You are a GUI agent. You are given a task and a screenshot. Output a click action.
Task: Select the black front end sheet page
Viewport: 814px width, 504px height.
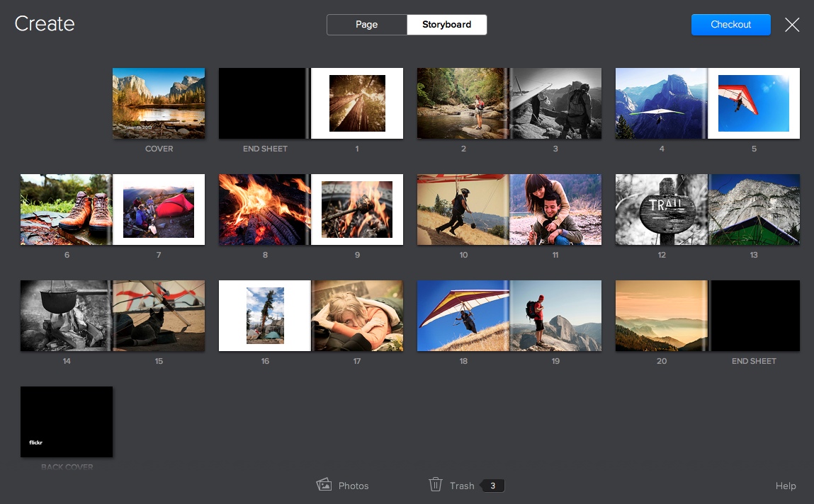click(264, 103)
